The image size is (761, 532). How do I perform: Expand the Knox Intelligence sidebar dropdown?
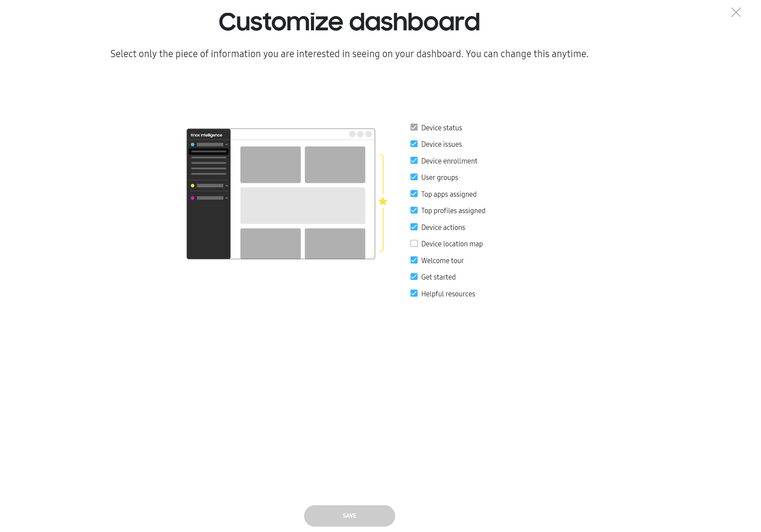click(226, 144)
